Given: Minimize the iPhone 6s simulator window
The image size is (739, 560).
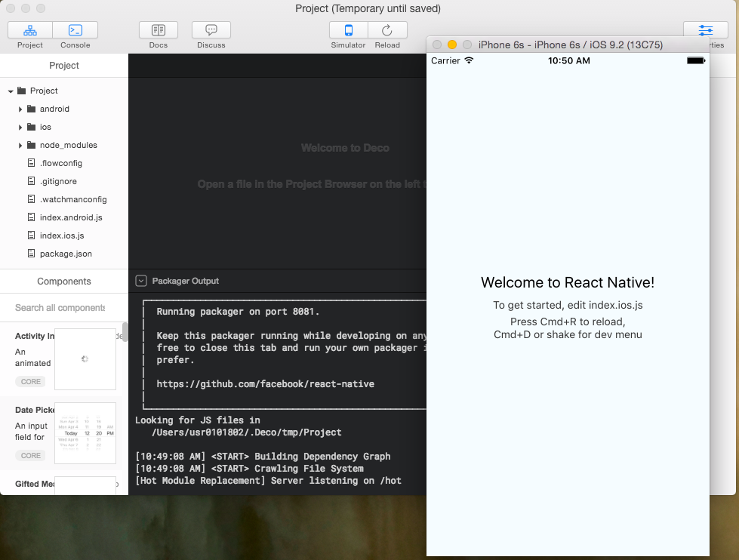Looking at the screenshot, I should click(452, 45).
